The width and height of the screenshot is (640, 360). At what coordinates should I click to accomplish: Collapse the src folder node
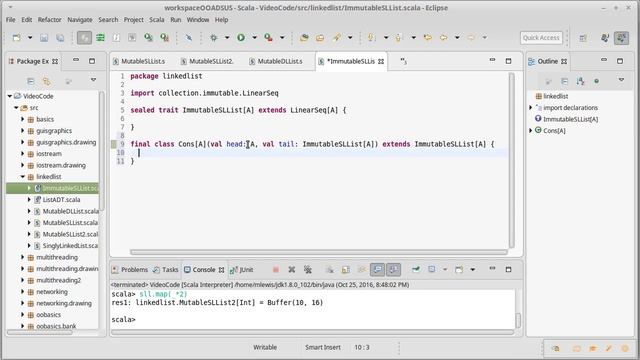pos(16,108)
